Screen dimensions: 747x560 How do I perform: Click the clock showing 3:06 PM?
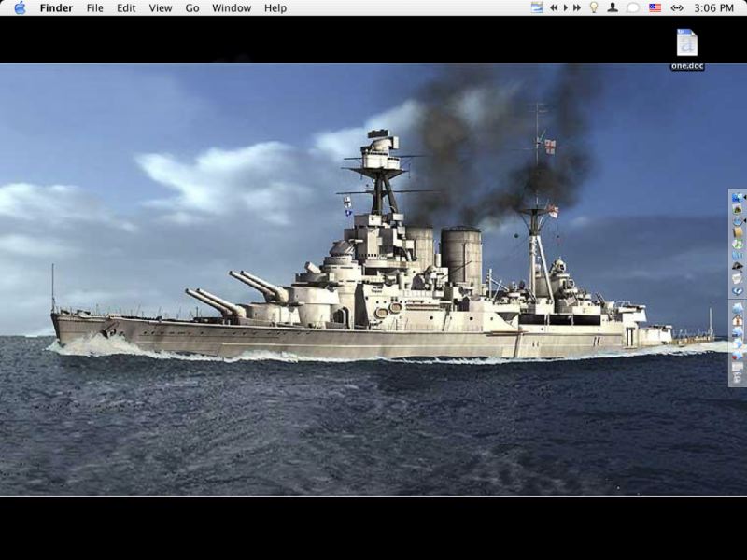pos(713,7)
